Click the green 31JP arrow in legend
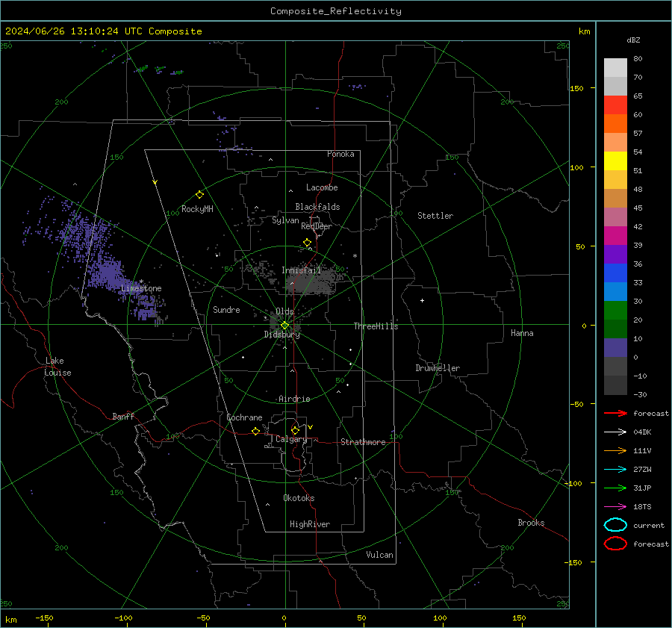 [x=615, y=488]
